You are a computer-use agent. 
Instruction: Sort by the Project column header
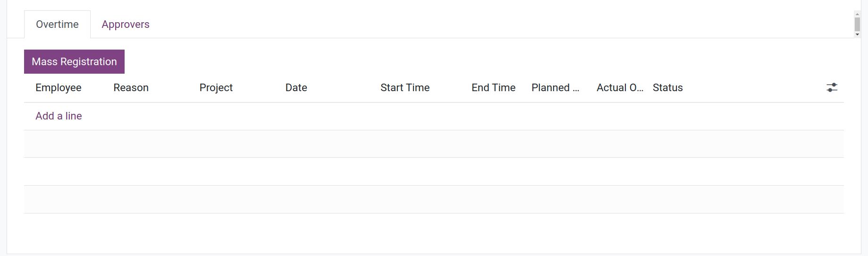(x=216, y=88)
